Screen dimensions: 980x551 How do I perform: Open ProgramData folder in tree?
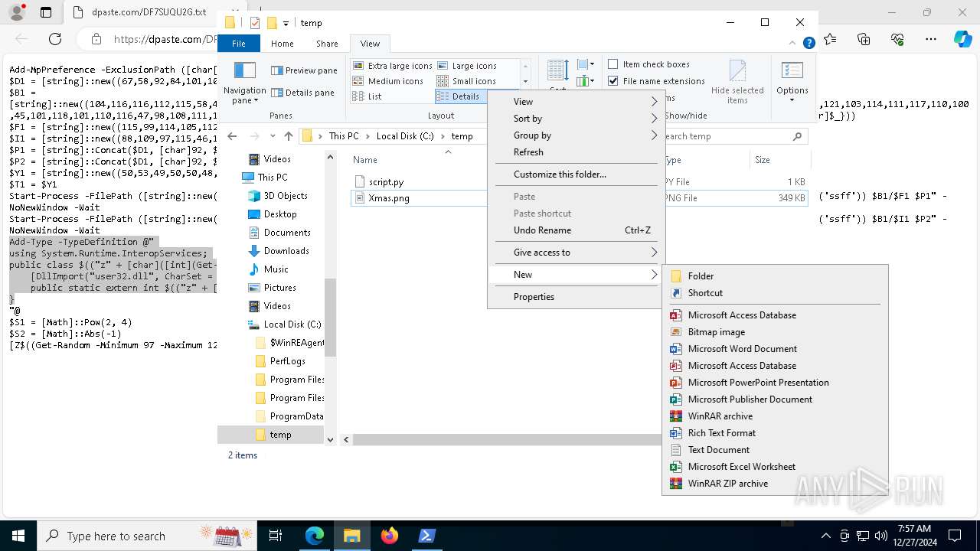(296, 416)
